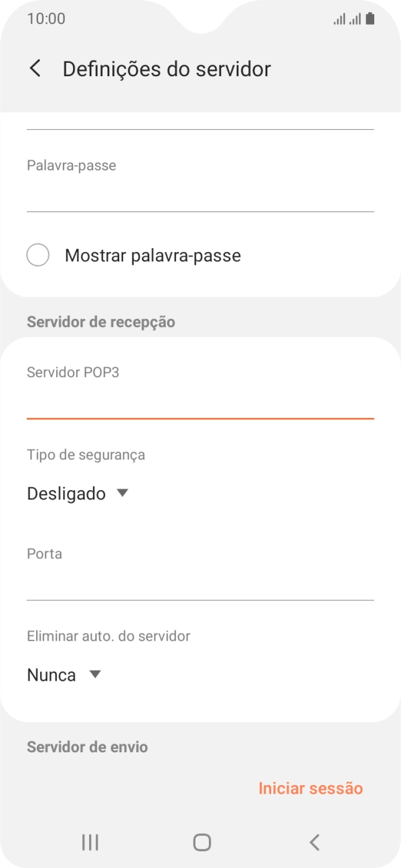Change Desligado security setting via its arrow
Screen dimensions: 401x868
pos(123,493)
